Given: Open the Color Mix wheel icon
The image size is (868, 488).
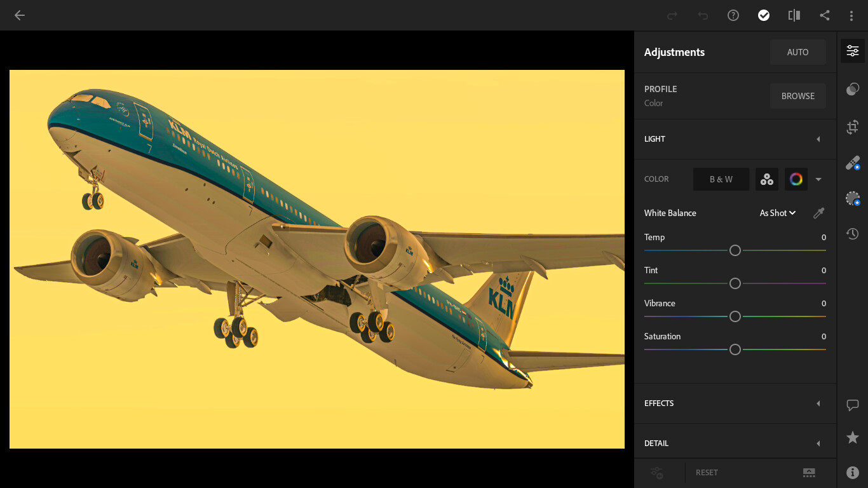Looking at the screenshot, I should click(796, 179).
